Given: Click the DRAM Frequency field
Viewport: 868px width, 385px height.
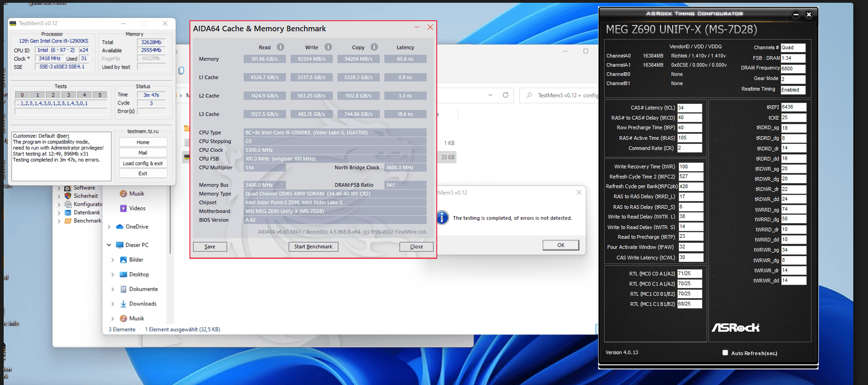Looking at the screenshot, I should click(793, 69).
